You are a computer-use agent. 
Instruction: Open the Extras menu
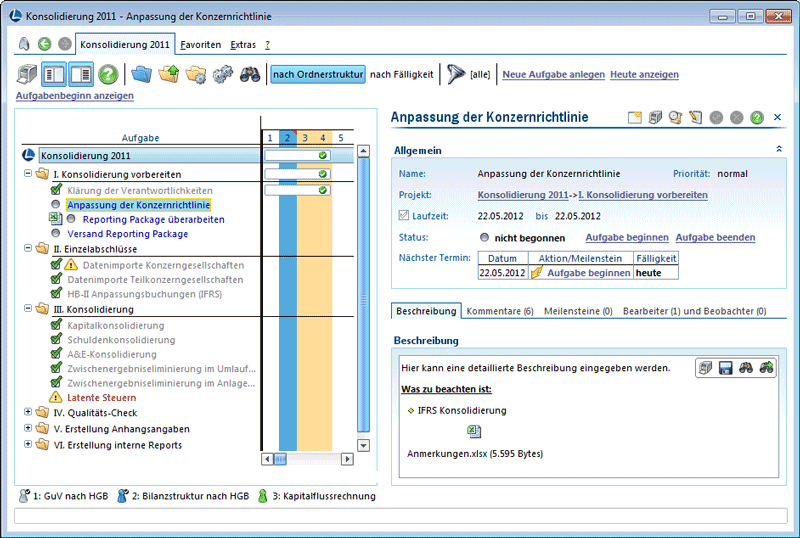tap(243, 45)
